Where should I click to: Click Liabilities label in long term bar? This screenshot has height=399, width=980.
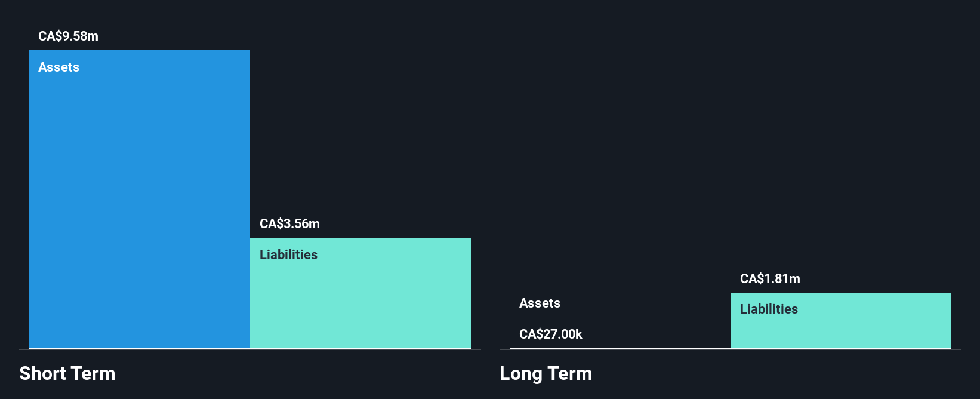coord(769,309)
